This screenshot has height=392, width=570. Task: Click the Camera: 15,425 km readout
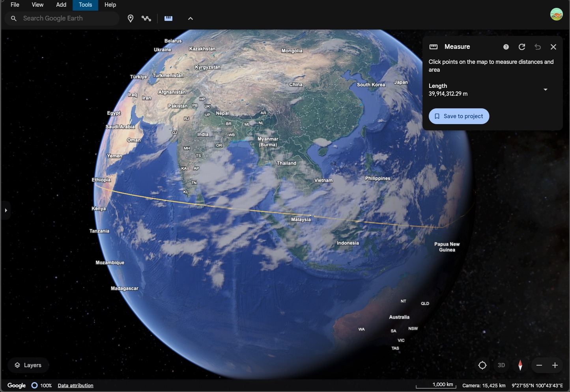coord(484,385)
